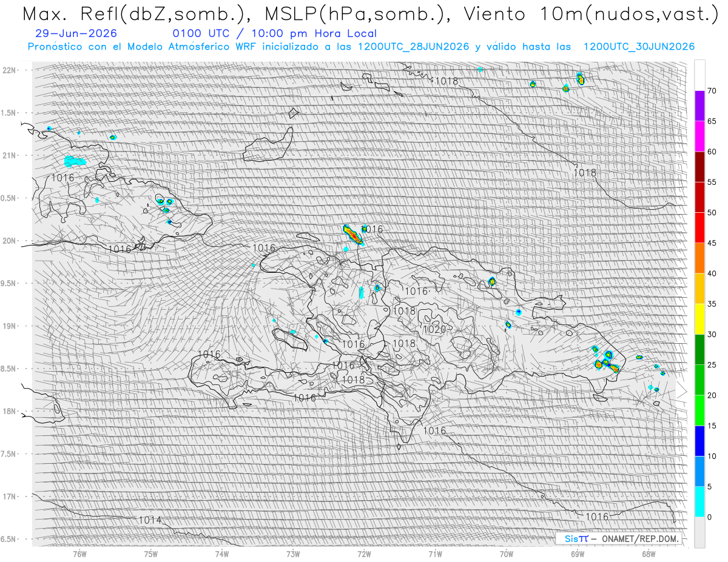Click the '74W' longitude axis label
Image resolution: width=728 pixels, height=562 pixels.
(x=221, y=554)
